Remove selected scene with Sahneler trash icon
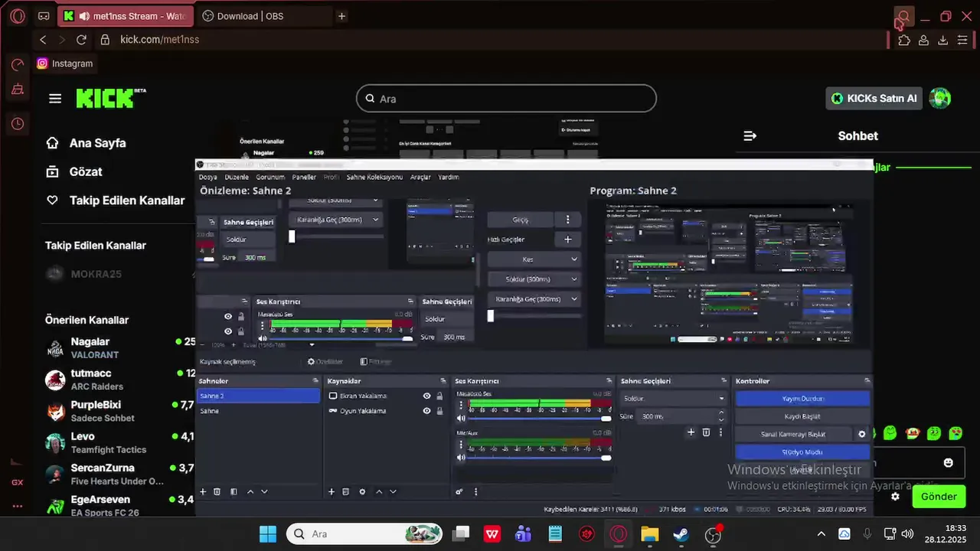 click(217, 492)
